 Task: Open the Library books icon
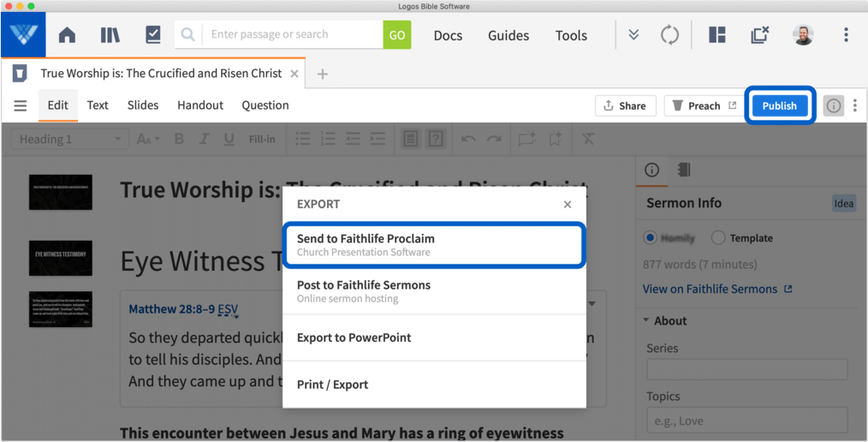(110, 35)
